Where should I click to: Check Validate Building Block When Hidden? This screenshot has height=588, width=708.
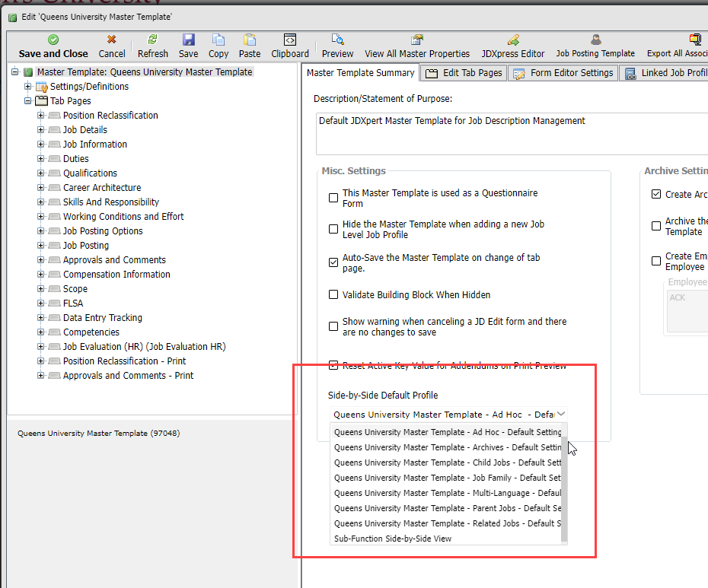click(x=333, y=295)
